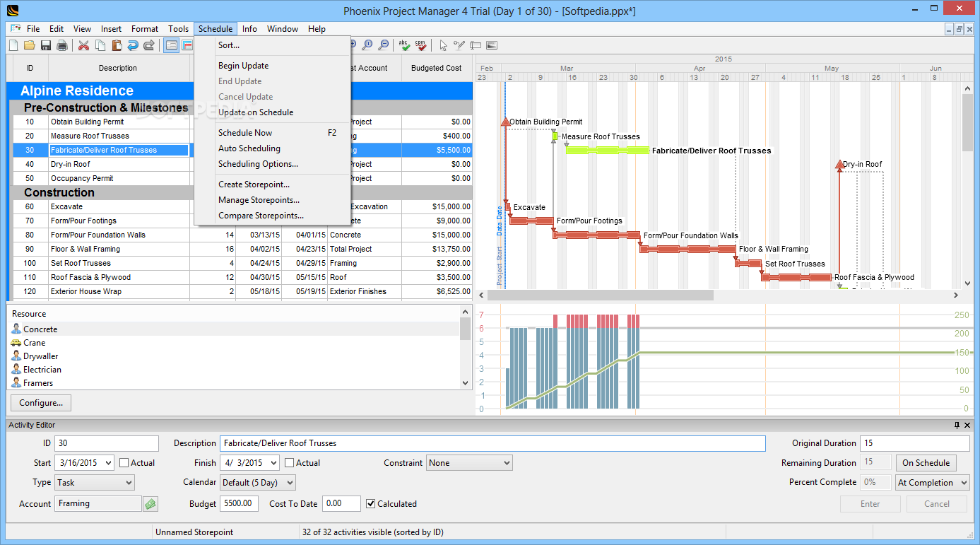Screen dimensions: 980x545
Task: Check the Actual box beside Start
Action: click(124, 463)
